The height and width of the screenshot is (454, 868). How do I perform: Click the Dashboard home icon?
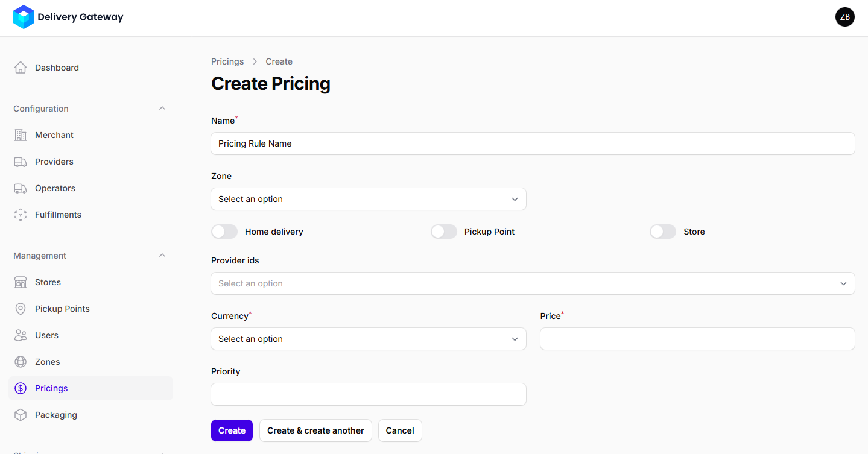tap(21, 68)
